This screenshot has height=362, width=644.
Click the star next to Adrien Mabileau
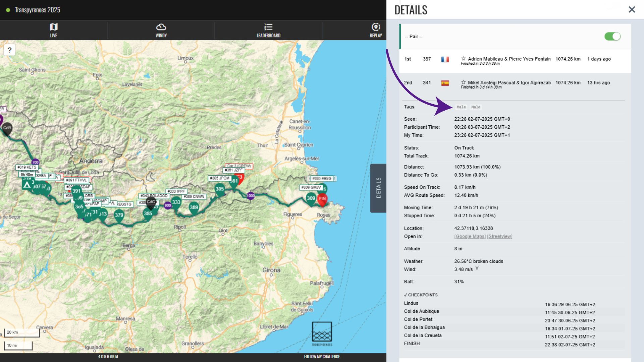point(463,58)
